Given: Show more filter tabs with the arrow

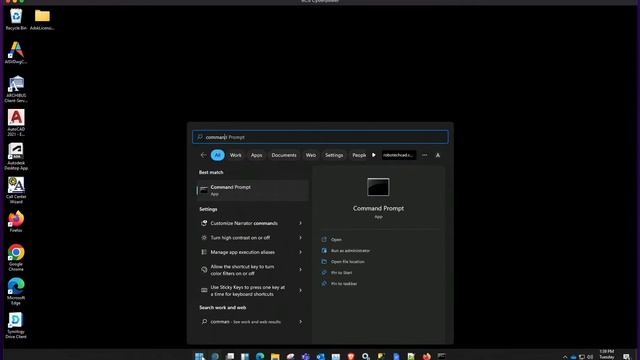Looking at the screenshot, I should pyautogui.click(x=373, y=155).
